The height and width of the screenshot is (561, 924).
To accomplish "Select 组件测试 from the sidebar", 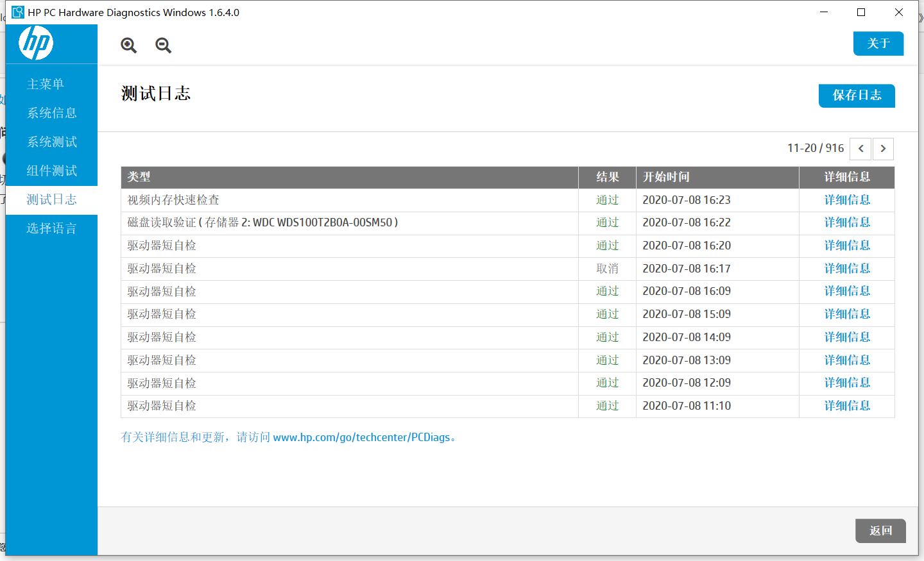I will (x=51, y=171).
